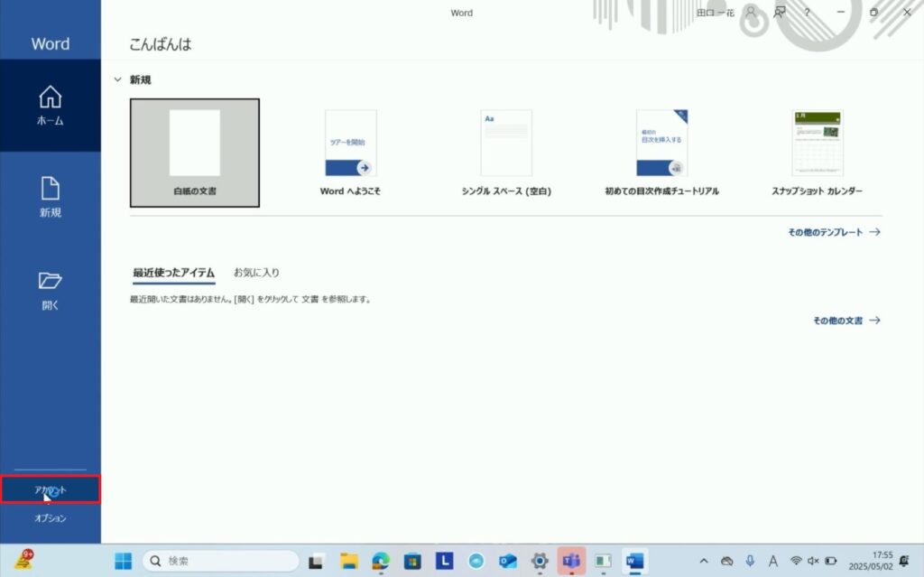
Task: Open アカウント in the sidebar
Action: click(51, 489)
